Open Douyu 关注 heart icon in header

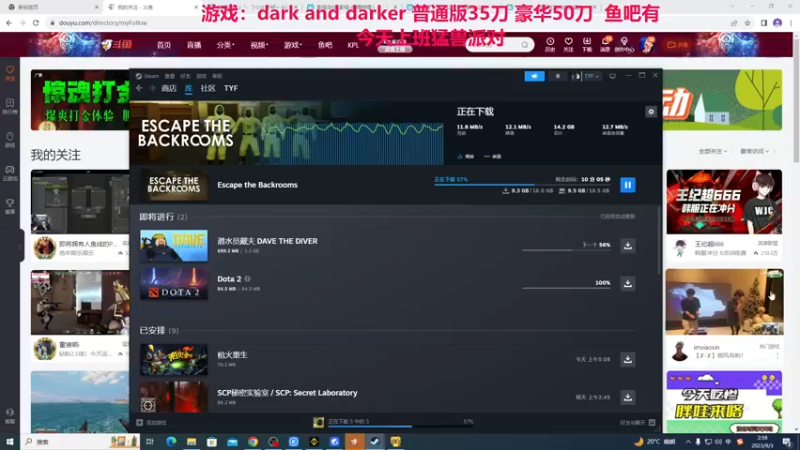pyautogui.click(x=568, y=44)
